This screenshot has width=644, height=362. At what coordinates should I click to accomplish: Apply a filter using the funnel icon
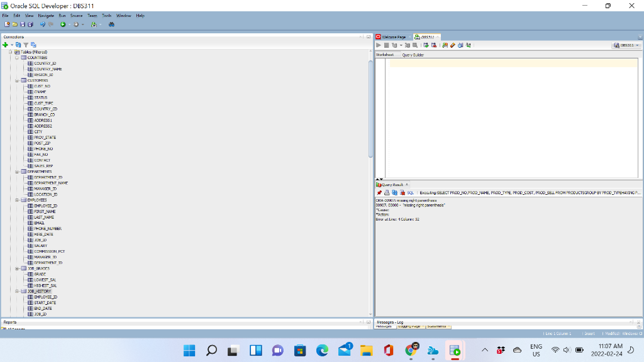(x=26, y=45)
